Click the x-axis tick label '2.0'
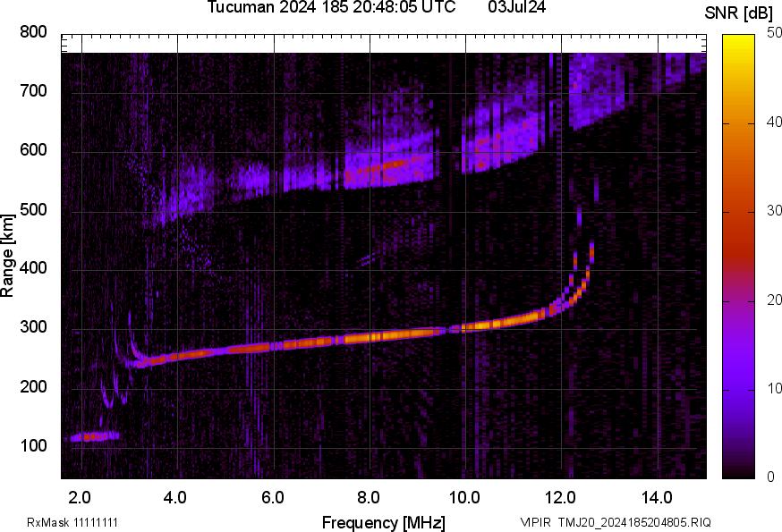782x532 pixels. coord(80,498)
